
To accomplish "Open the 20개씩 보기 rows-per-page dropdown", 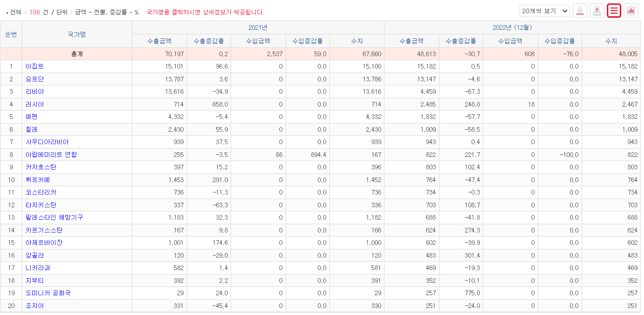I will coord(544,11).
